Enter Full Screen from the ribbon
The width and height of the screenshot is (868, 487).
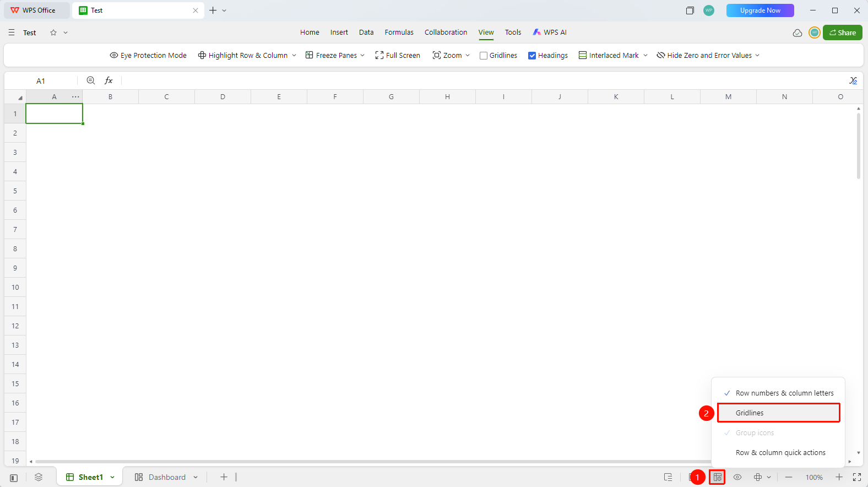(x=397, y=56)
